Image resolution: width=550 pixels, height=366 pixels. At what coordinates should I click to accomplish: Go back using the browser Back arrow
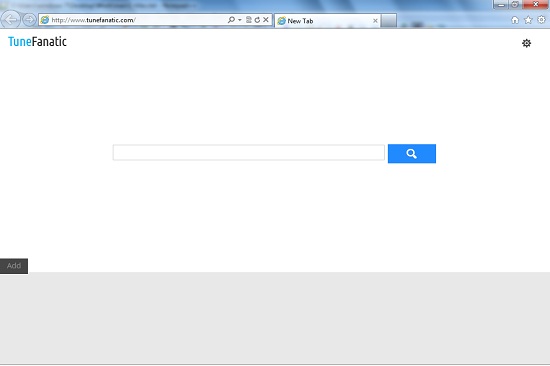click(x=11, y=19)
